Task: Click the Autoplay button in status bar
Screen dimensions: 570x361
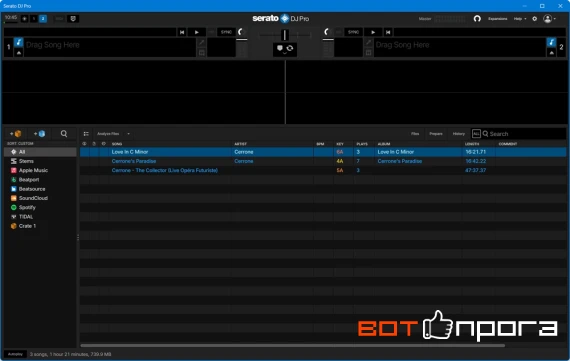Action: (x=15, y=354)
